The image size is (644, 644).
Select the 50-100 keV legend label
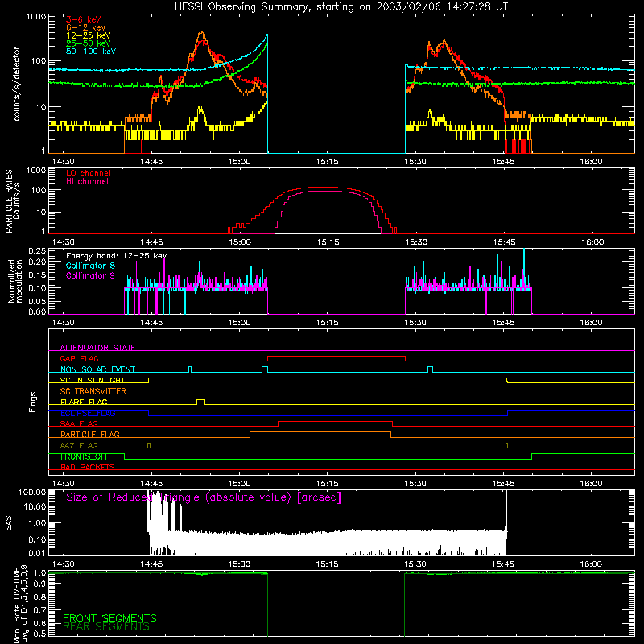click(x=91, y=52)
